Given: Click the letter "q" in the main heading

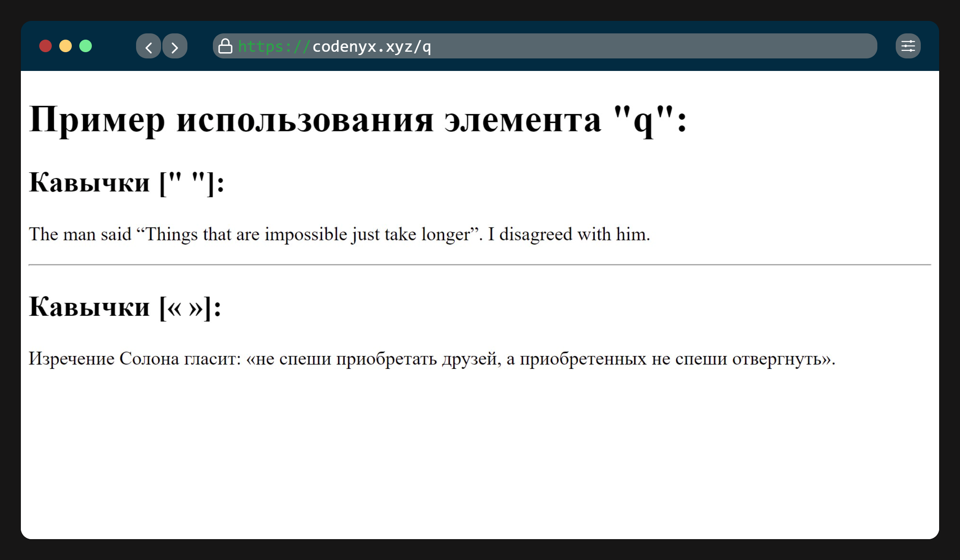Looking at the screenshot, I should [643, 121].
